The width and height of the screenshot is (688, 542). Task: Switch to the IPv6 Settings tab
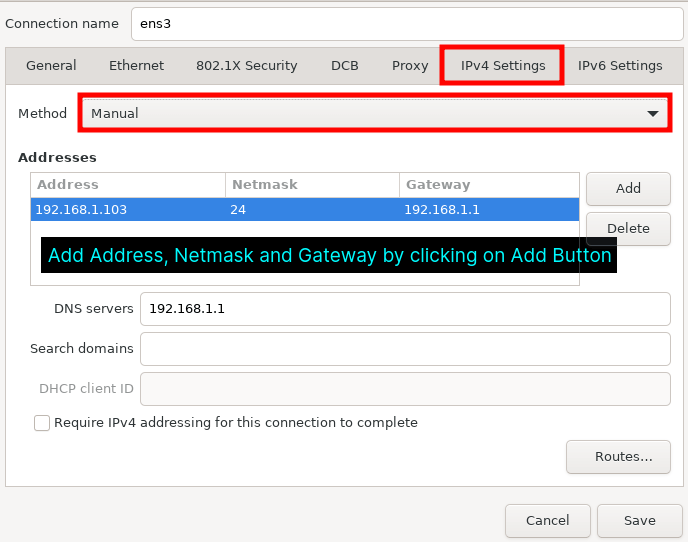pos(620,66)
